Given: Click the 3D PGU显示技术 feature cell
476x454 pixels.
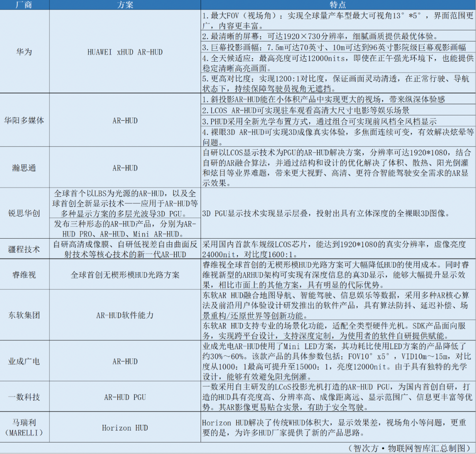Looking at the screenshot, I should pyautogui.click(x=338, y=213).
